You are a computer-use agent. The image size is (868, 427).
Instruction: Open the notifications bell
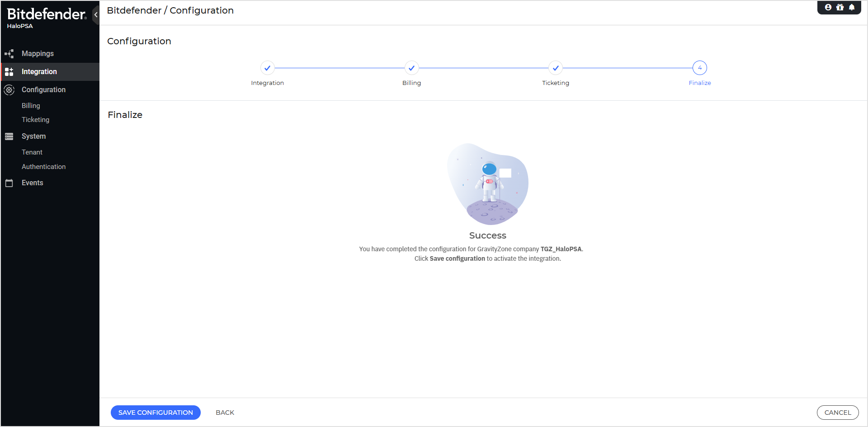pos(852,7)
